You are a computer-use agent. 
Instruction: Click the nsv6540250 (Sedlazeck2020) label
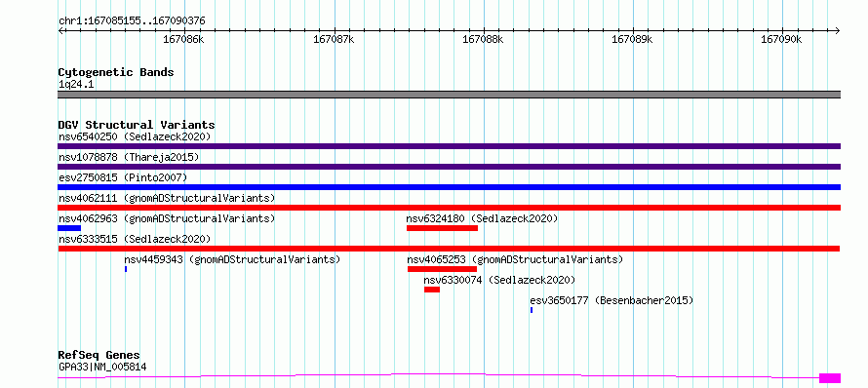click(135, 136)
